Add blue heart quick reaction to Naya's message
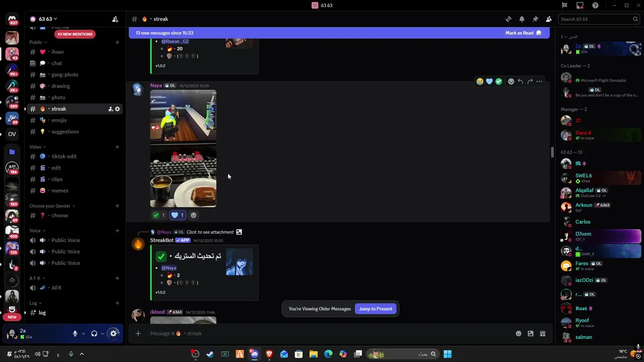Image resolution: width=644 pixels, height=362 pixels. tap(489, 81)
